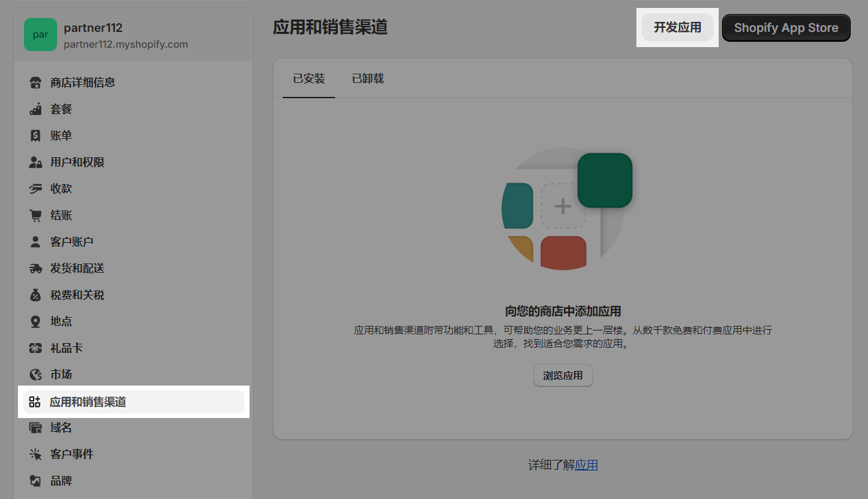Click the 客户事件 cursor-click icon

[36, 454]
